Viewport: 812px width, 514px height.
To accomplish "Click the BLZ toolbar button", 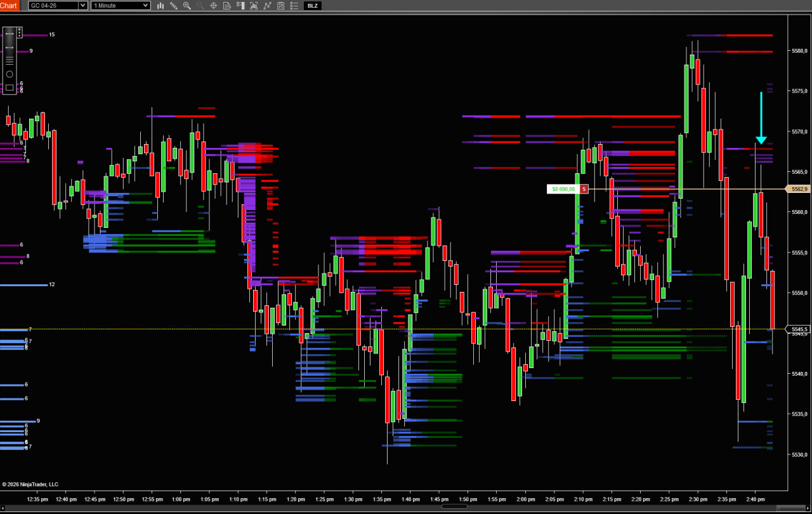I will pyautogui.click(x=313, y=6).
